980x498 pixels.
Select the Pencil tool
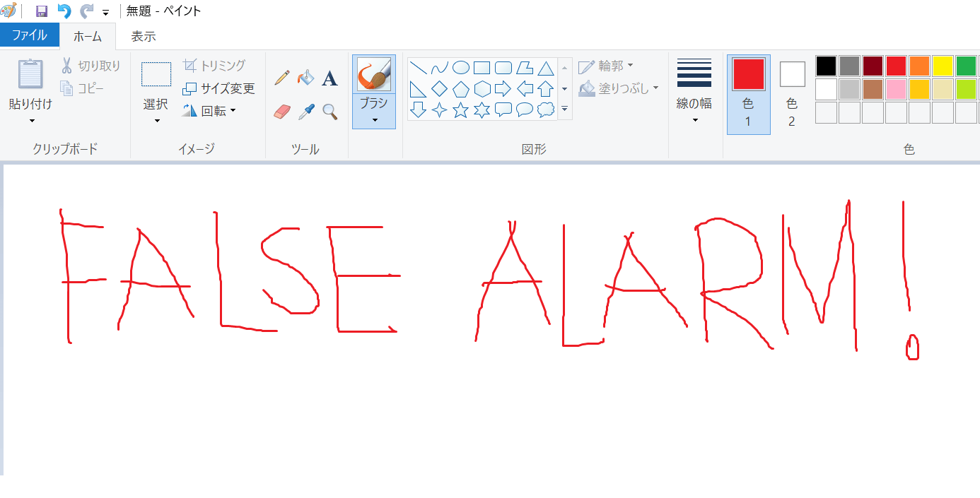pyautogui.click(x=281, y=78)
